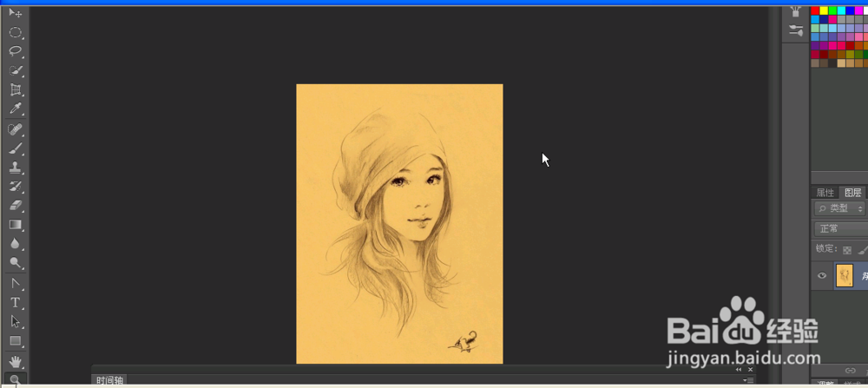
Task: Select the Pen tool
Action: point(16,284)
